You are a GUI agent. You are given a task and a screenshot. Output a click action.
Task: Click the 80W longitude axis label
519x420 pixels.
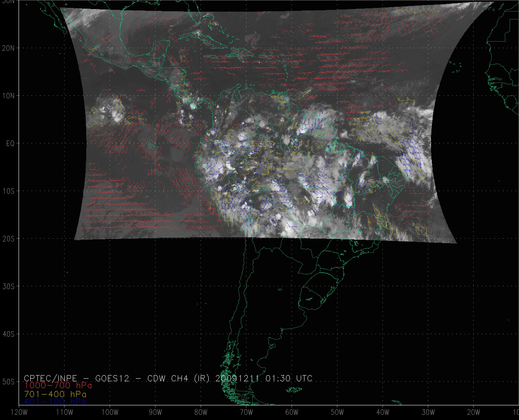[x=201, y=412]
